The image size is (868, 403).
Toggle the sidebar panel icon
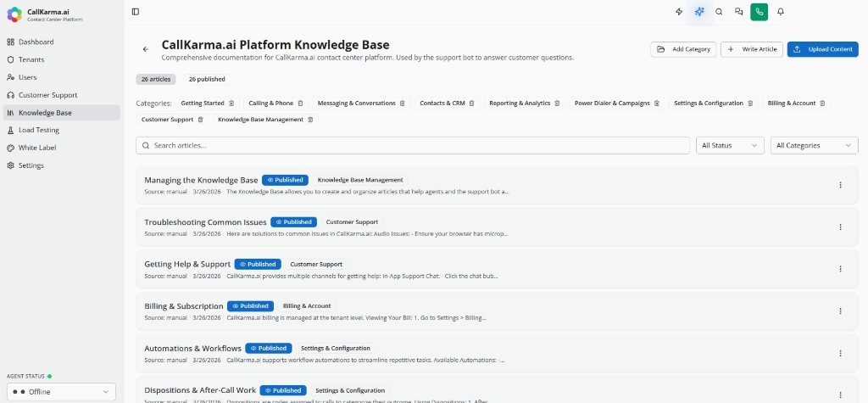tap(136, 12)
